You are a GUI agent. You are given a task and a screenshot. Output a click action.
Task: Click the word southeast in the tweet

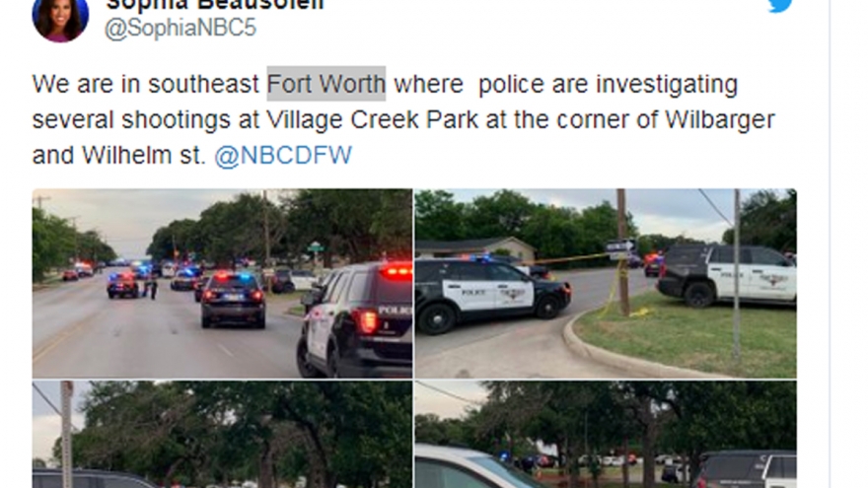(x=203, y=85)
